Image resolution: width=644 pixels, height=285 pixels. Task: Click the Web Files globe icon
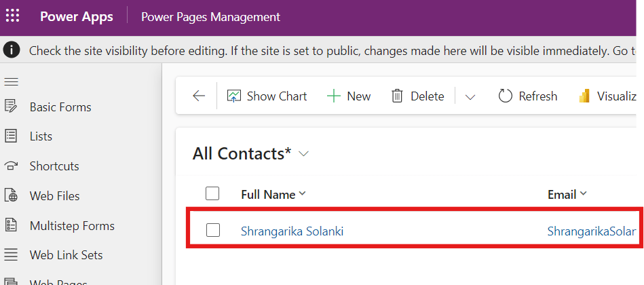click(11, 196)
